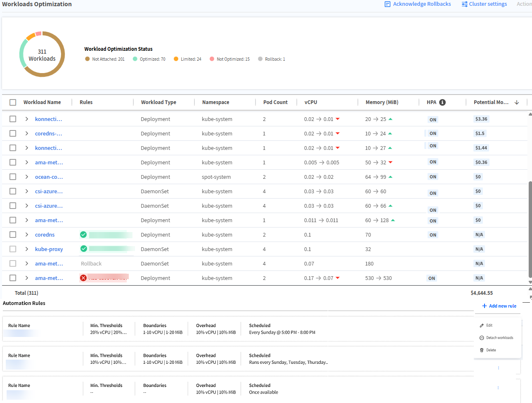Viewport: 532px width, 403px height.
Task: Check the select-all checkbox in table header
Action: (12, 102)
